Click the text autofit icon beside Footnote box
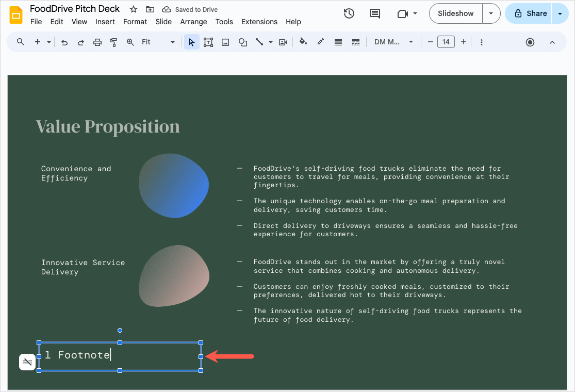 pyautogui.click(x=27, y=362)
